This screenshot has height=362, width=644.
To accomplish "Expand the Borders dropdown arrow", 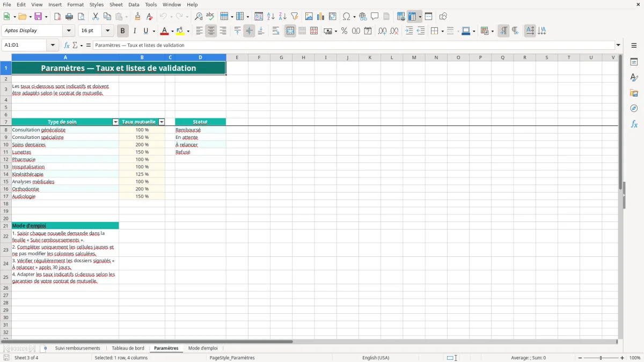I will tap(444, 31).
